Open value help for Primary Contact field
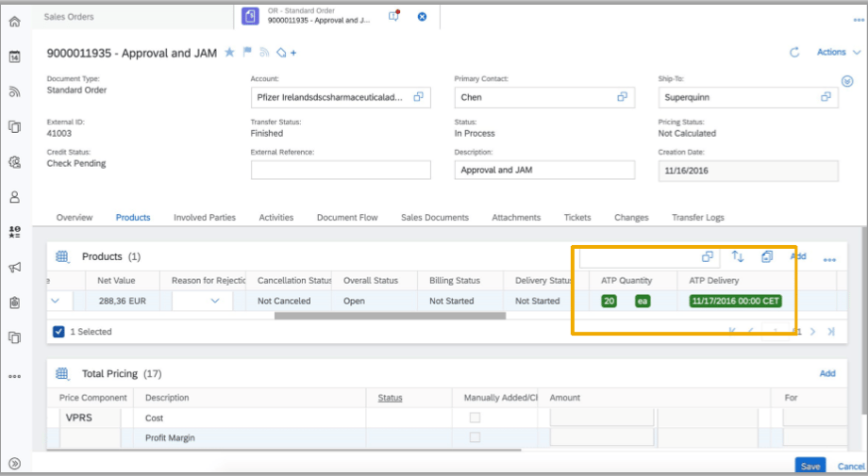868x476 pixels. click(x=622, y=97)
